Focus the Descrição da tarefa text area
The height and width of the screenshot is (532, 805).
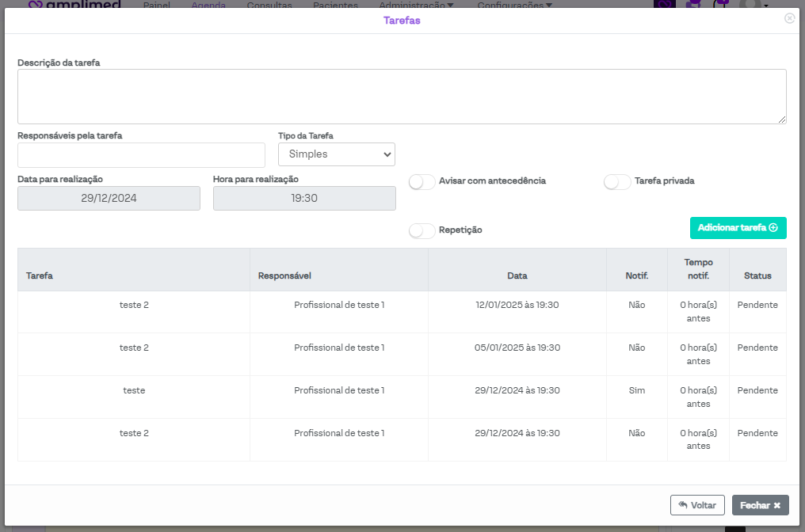402,97
